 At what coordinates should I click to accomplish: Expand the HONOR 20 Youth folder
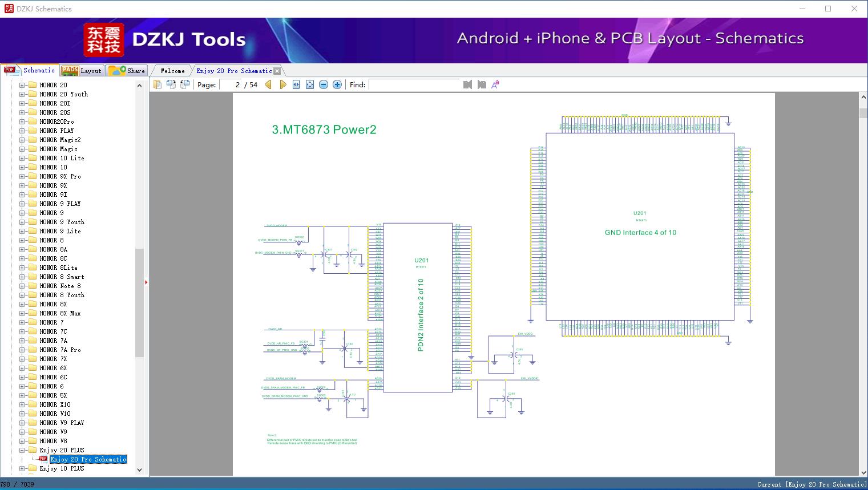coord(22,94)
